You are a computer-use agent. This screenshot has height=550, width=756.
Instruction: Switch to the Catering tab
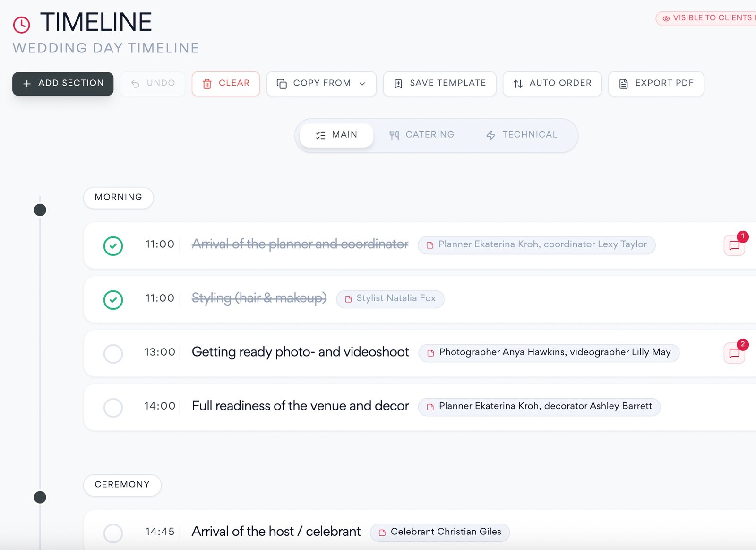(x=421, y=135)
